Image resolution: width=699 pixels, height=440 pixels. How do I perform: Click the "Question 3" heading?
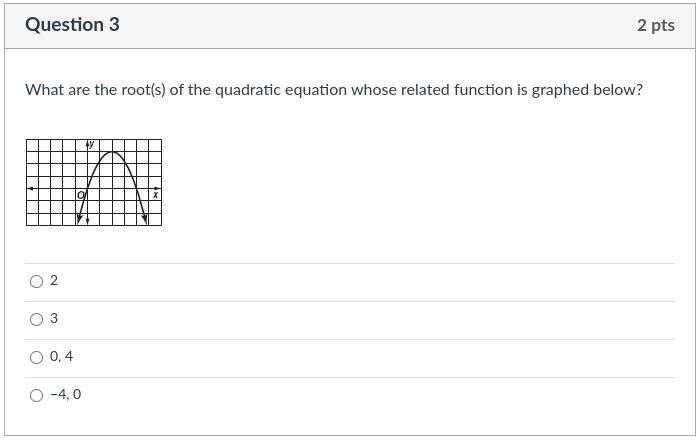pos(72,25)
